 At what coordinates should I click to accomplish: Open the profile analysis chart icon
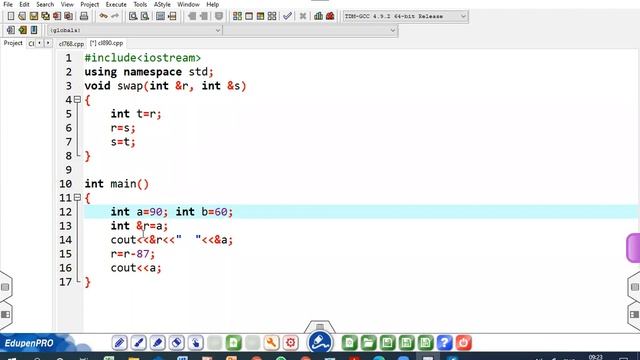318,16
